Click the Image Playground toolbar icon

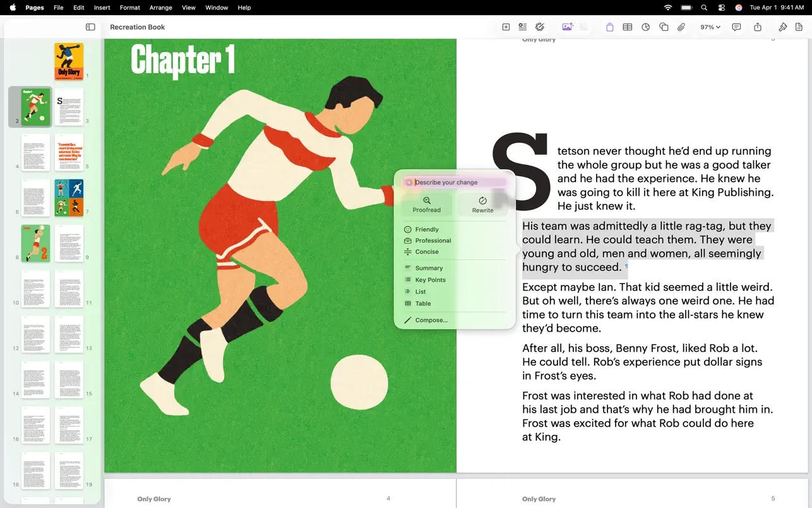(567, 27)
